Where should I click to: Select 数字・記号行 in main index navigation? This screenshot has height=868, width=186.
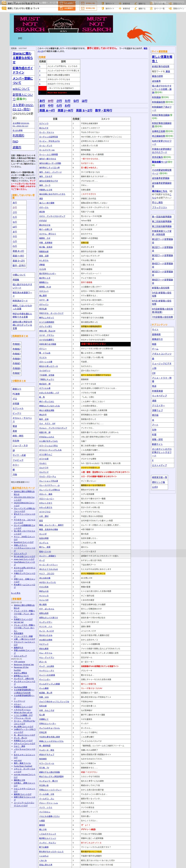[103, 110]
